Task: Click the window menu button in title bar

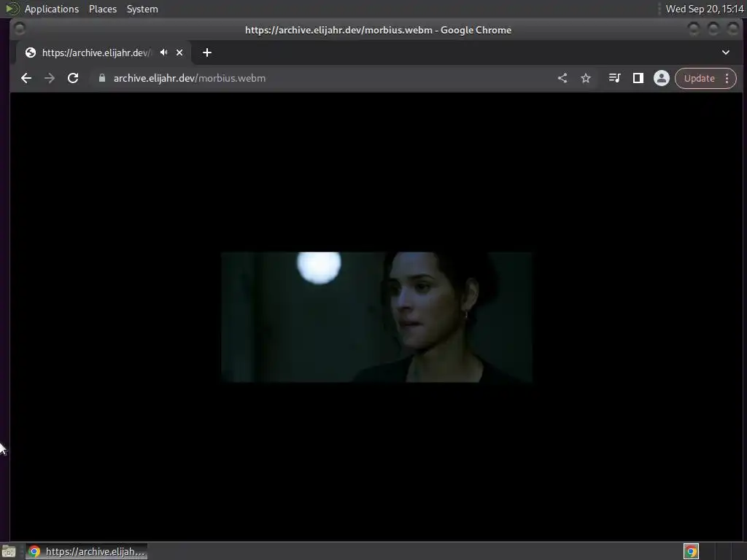Action: tap(20, 29)
